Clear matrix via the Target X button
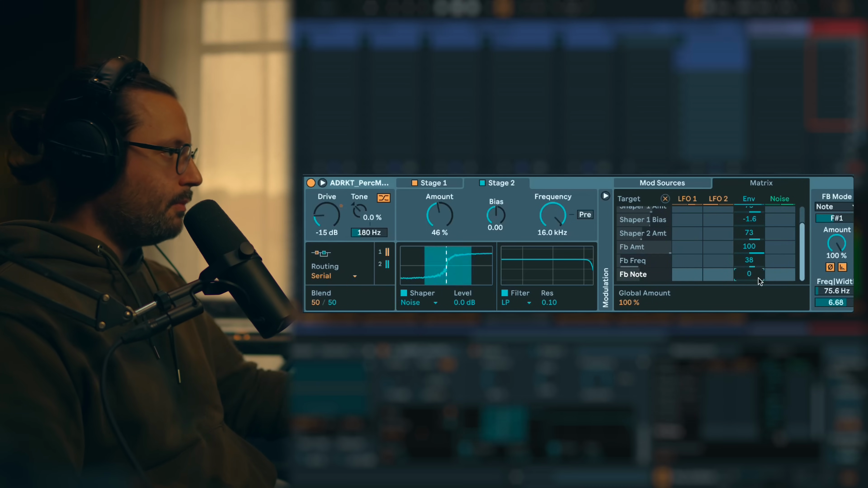868x488 pixels. (x=665, y=199)
